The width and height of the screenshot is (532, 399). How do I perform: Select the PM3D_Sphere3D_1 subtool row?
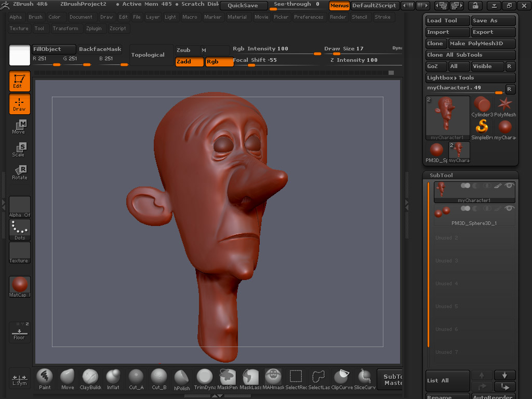pyautogui.click(x=474, y=215)
